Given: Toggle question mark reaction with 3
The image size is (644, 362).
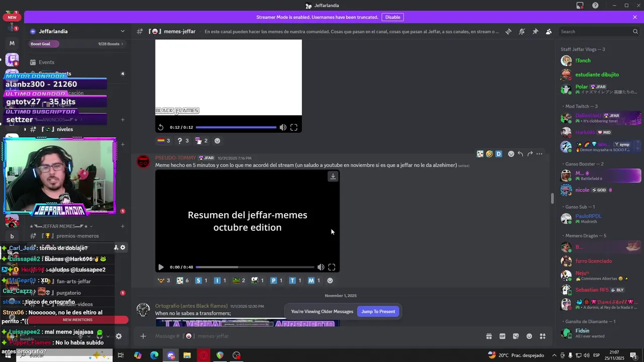Looking at the screenshot, I should (x=183, y=141).
